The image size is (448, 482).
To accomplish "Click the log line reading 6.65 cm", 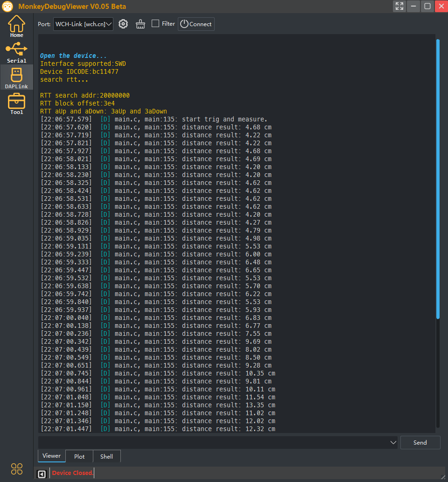I will tap(156, 270).
